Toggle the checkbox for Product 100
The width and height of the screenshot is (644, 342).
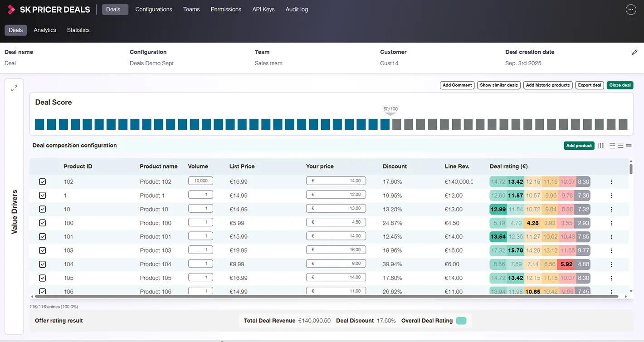(43, 223)
